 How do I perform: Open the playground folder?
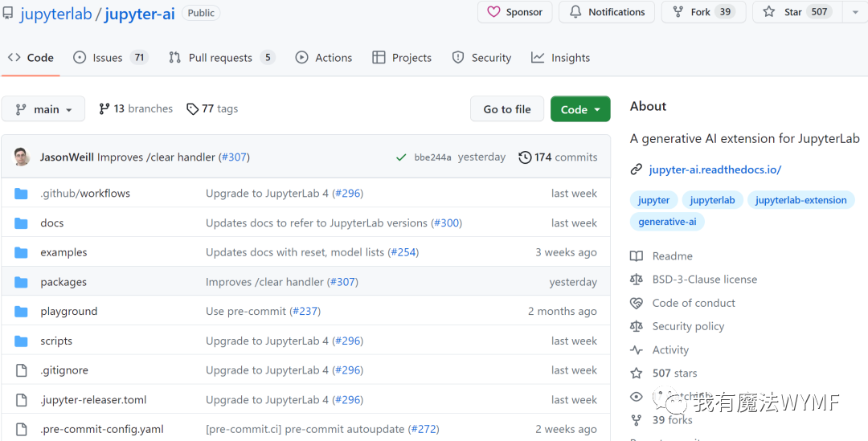pos(68,311)
